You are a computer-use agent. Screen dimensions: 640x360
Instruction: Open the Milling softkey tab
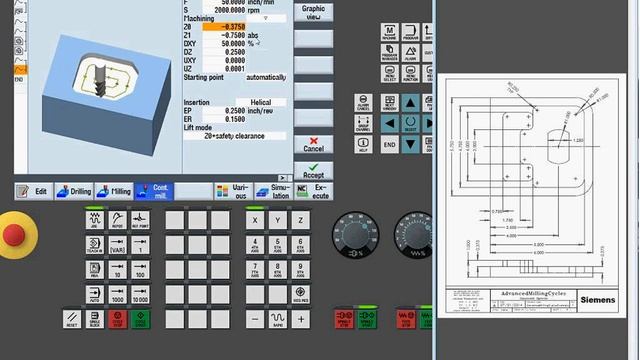coord(114,191)
